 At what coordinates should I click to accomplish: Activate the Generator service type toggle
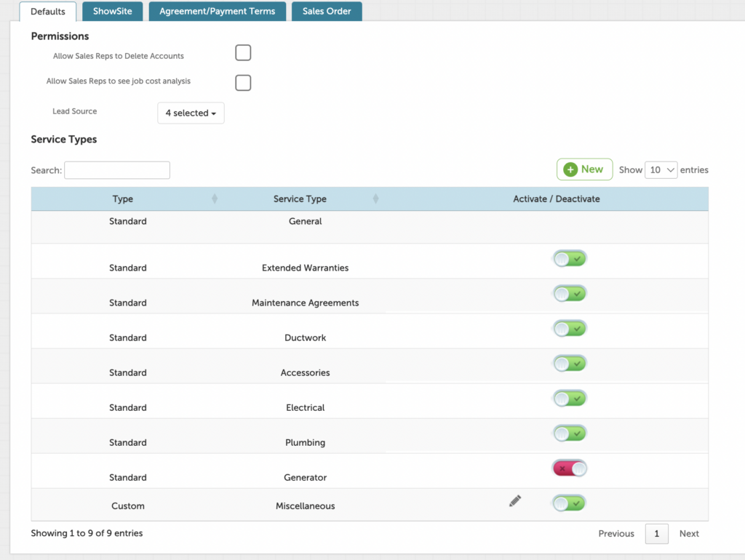pos(570,469)
